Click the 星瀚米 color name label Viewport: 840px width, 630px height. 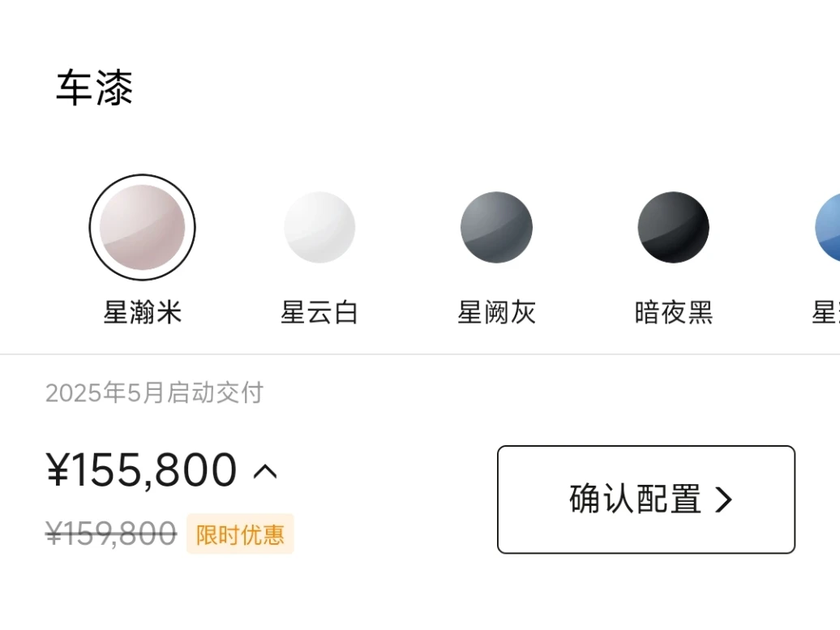coord(142,312)
